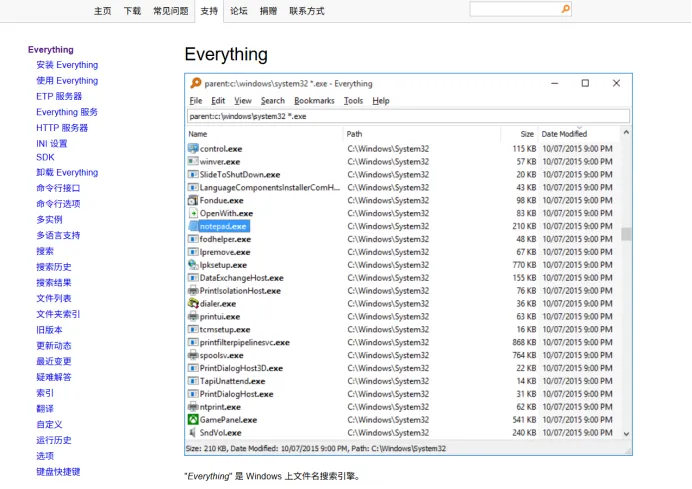This screenshot has width=692, height=489.
Task: Click the PrintIsolationHost.exe printer icon
Action: tap(193, 290)
